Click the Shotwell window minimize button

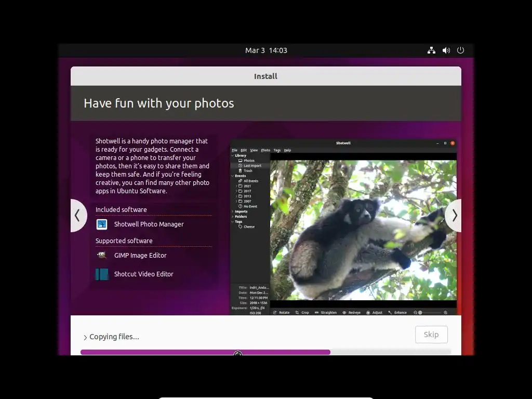pyautogui.click(x=437, y=143)
